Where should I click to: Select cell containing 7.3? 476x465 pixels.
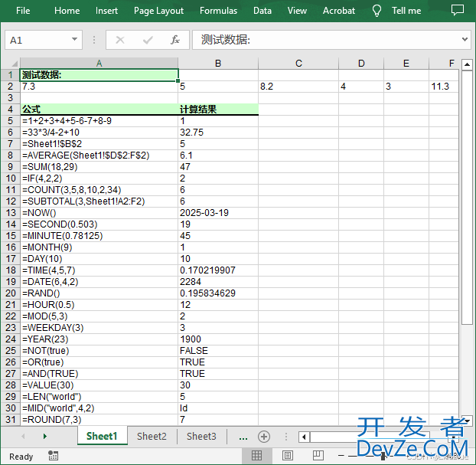[x=99, y=87]
